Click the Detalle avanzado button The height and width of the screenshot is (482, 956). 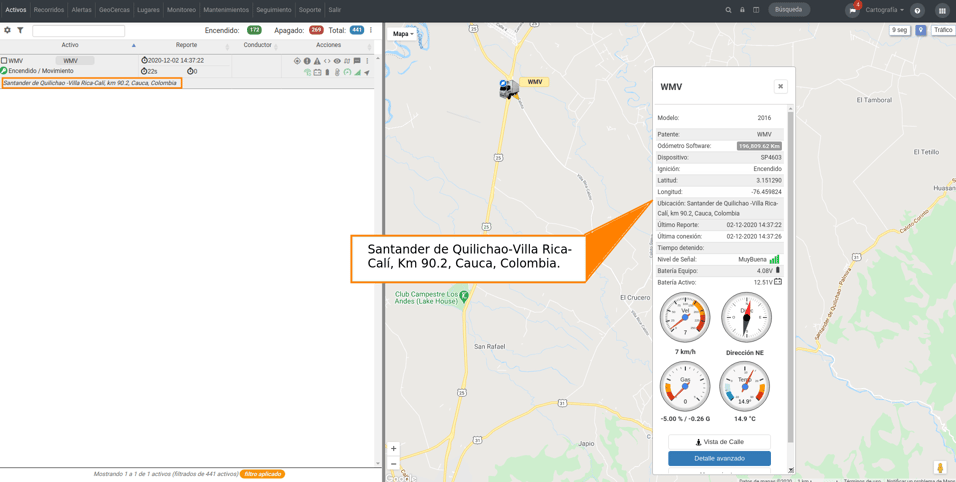pos(719,458)
